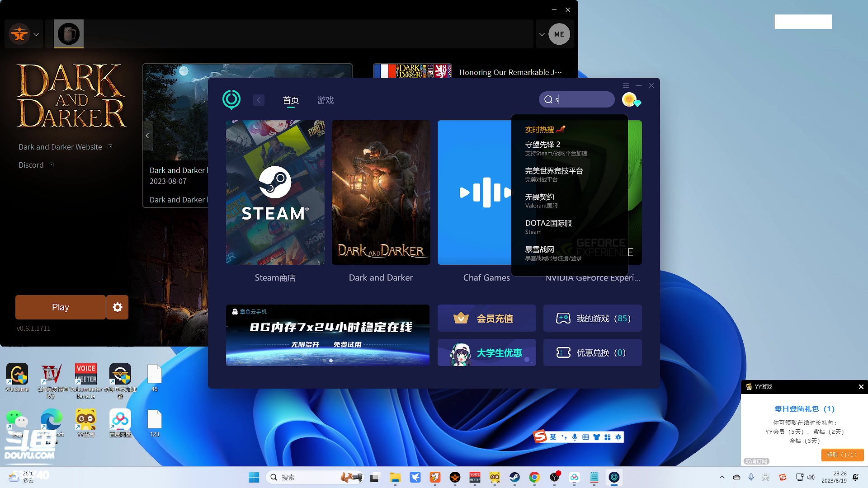Open the WeGame desktop shortcut
868x488 pixels.
click(17, 378)
